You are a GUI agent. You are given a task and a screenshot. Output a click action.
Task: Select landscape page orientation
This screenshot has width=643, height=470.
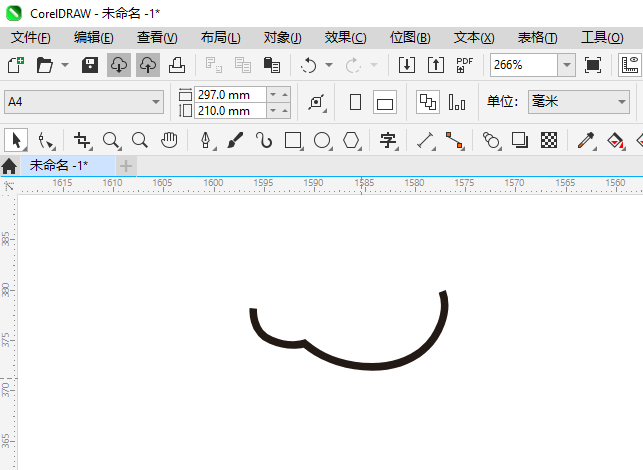pos(385,102)
